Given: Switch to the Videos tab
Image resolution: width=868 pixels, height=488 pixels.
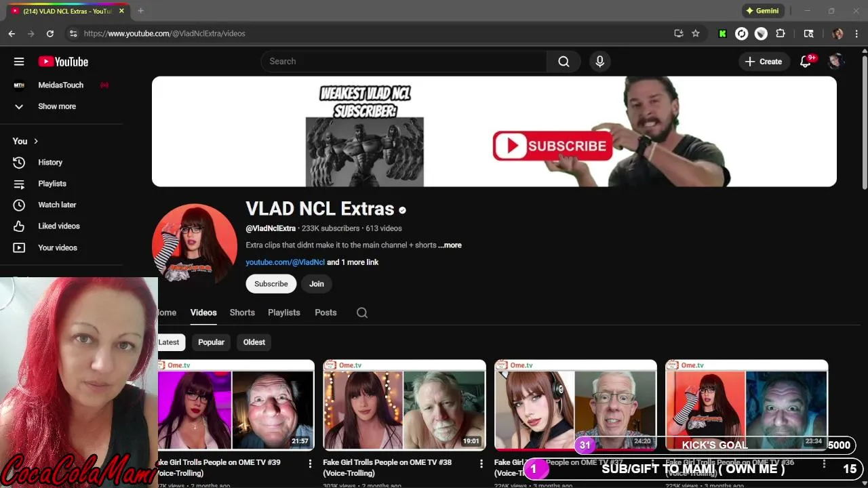Looking at the screenshot, I should 203,312.
